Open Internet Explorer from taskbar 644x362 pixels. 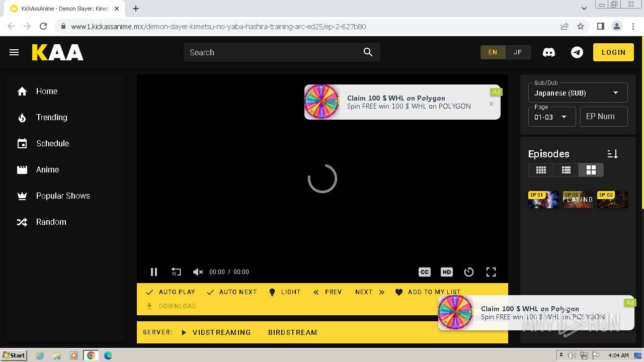pyautogui.click(x=40, y=355)
